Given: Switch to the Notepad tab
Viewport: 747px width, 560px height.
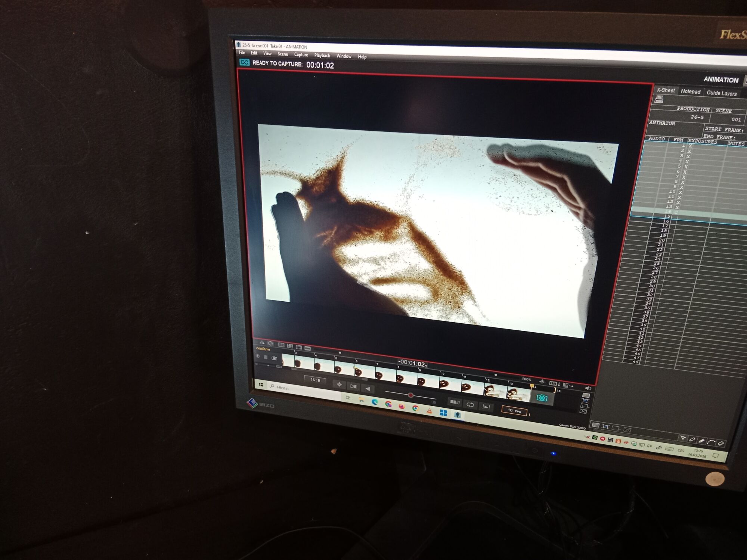Looking at the screenshot, I should pyautogui.click(x=690, y=91).
